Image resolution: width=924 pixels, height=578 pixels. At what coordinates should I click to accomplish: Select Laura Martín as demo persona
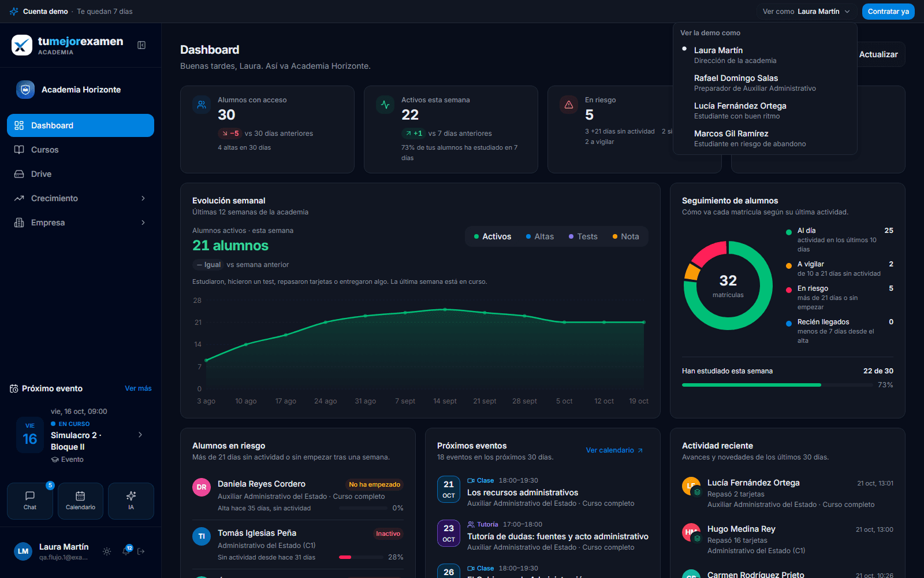point(765,55)
